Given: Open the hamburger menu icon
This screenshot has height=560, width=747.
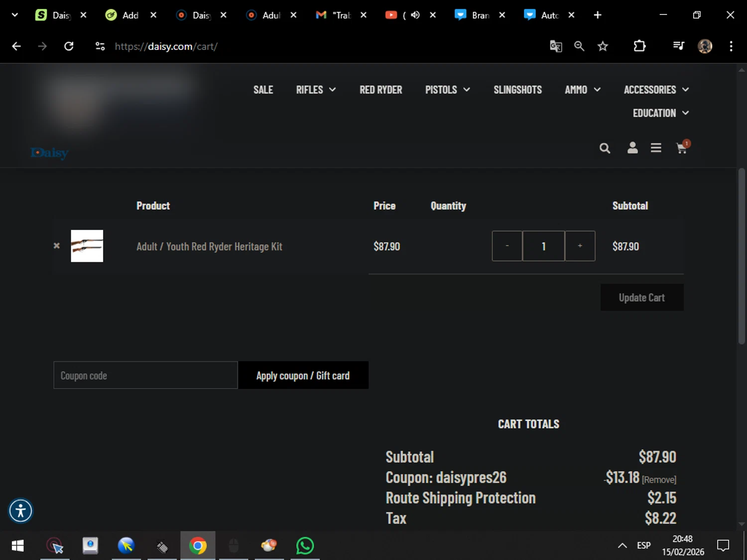Looking at the screenshot, I should click(x=656, y=148).
